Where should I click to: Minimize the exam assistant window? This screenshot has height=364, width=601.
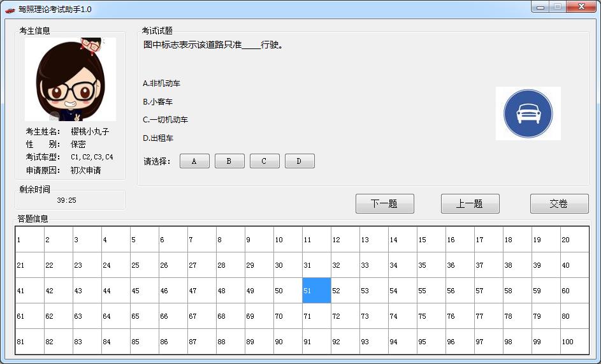(540, 7)
